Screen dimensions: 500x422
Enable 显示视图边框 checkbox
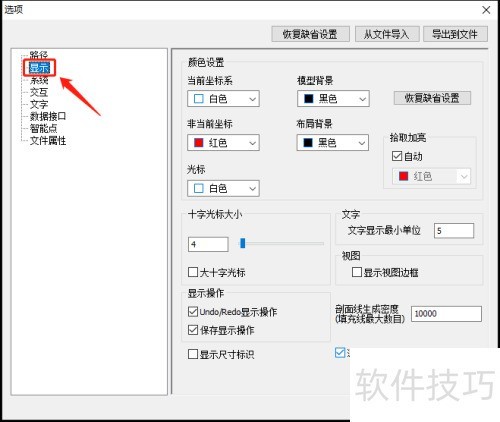[x=357, y=272]
